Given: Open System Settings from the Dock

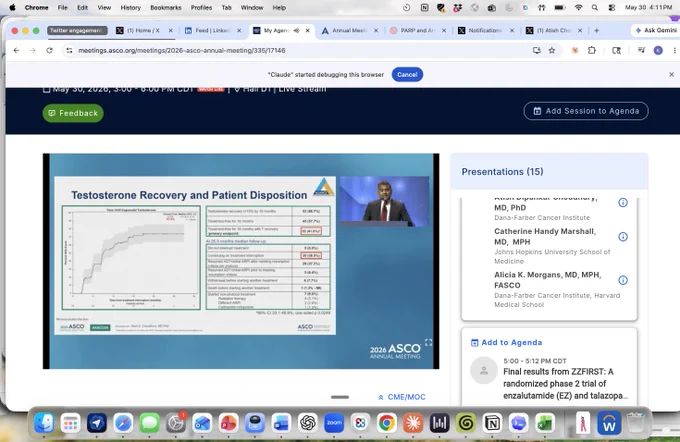Looking at the screenshot, I should pyautogui.click(x=176, y=422).
